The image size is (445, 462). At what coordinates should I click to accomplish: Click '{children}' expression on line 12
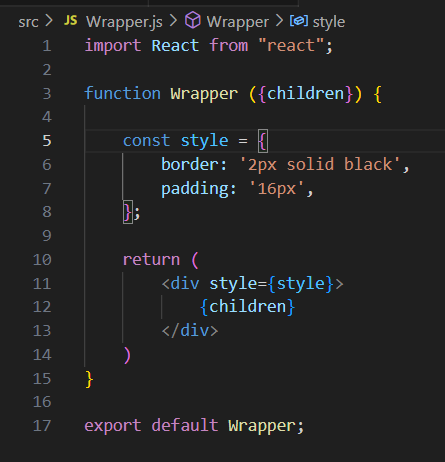point(248,307)
